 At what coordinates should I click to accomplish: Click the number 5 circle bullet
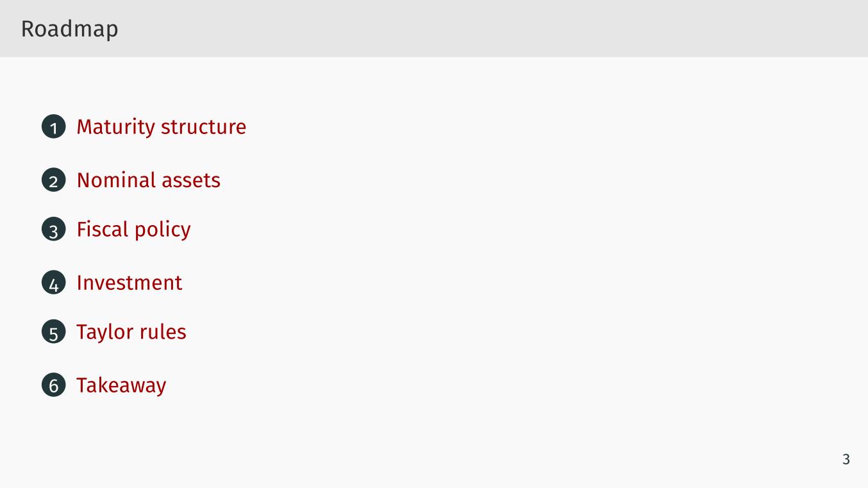54,332
